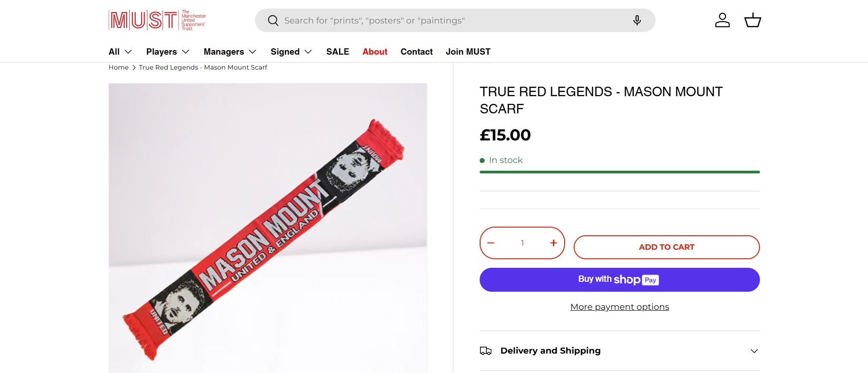
Task: Click Buy with Shop Pay button
Action: click(619, 280)
